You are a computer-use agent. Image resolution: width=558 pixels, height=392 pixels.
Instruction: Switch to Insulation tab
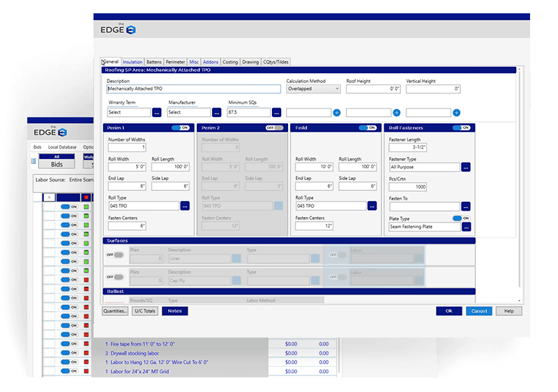pyautogui.click(x=133, y=62)
